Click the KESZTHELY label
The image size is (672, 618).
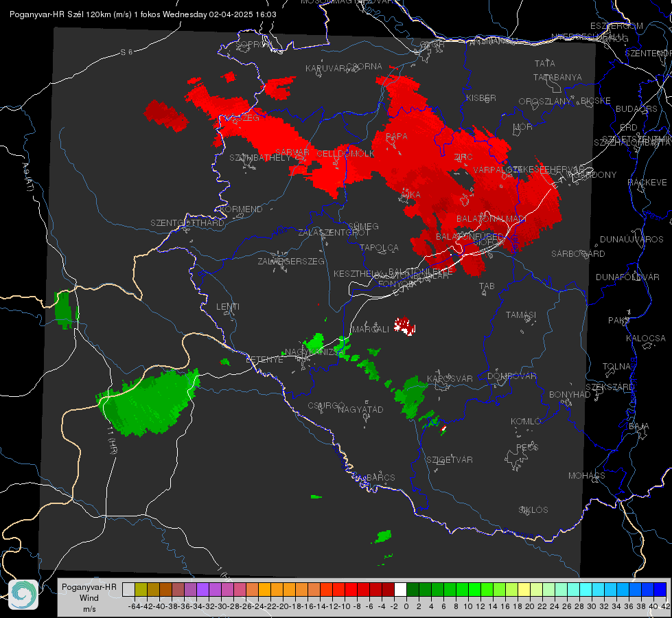(x=357, y=273)
